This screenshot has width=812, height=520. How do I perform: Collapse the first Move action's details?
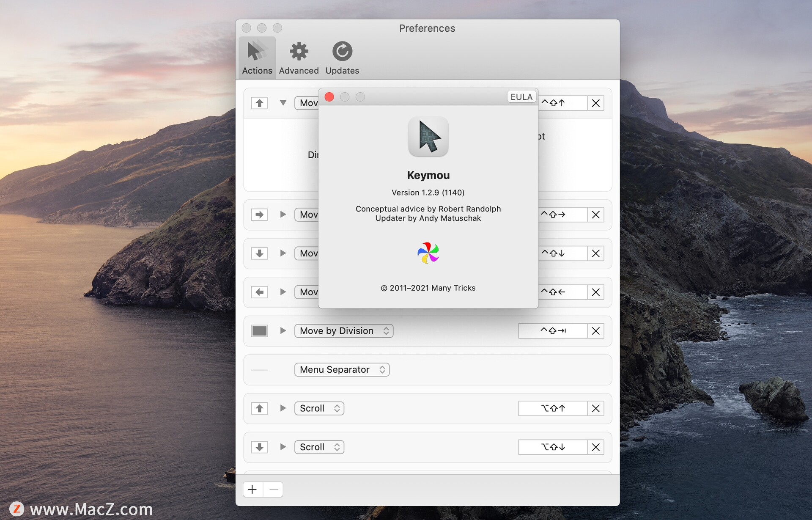pyautogui.click(x=283, y=103)
